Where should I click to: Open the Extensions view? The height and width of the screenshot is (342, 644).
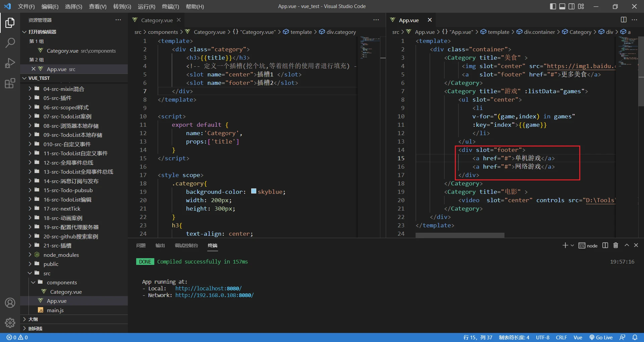tap(10, 83)
